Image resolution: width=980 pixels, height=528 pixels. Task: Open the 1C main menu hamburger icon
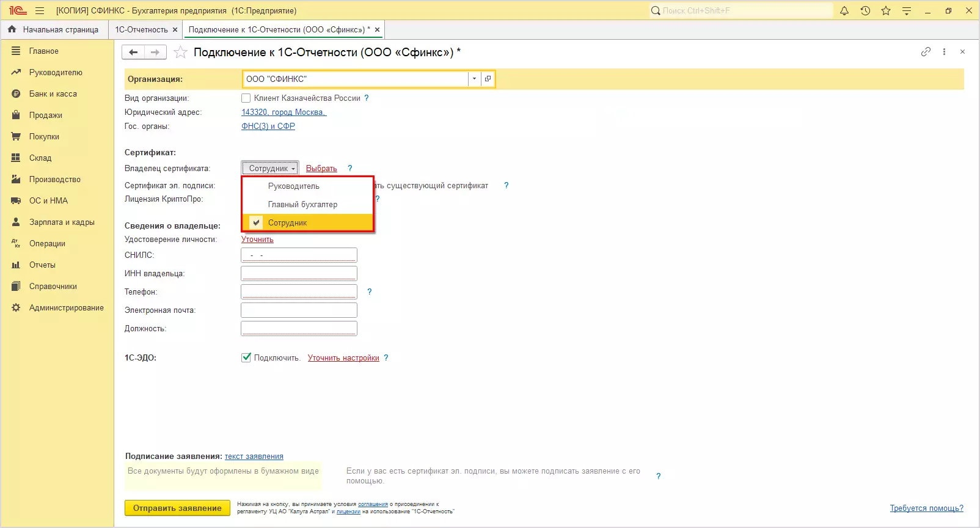pyautogui.click(x=40, y=10)
